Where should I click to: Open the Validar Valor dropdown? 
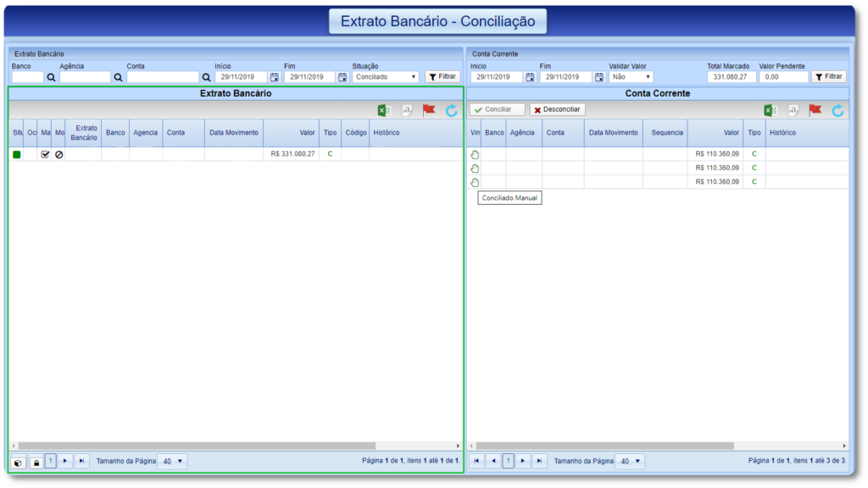[x=631, y=77]
